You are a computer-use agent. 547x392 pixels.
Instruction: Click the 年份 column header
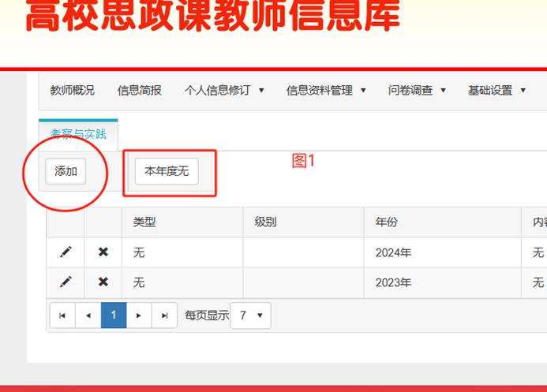387,222
